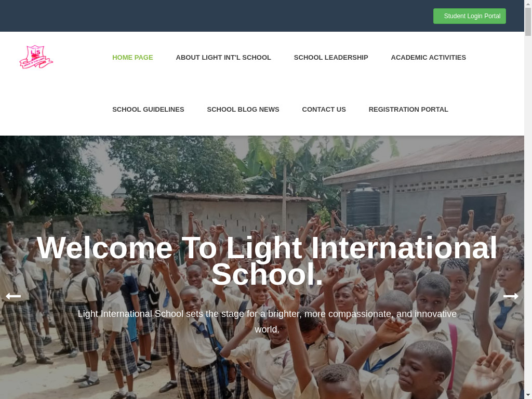Go to previous slide with left arrow
The height and width of the screenshot is (399, 532).
pyautogui.click(x=13, y=296)
